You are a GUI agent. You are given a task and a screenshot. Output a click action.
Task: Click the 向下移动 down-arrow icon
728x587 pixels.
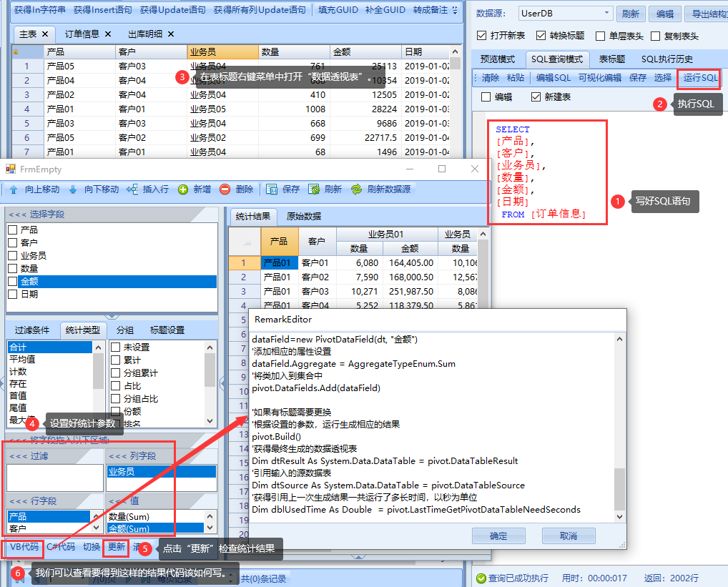point(73,189)
